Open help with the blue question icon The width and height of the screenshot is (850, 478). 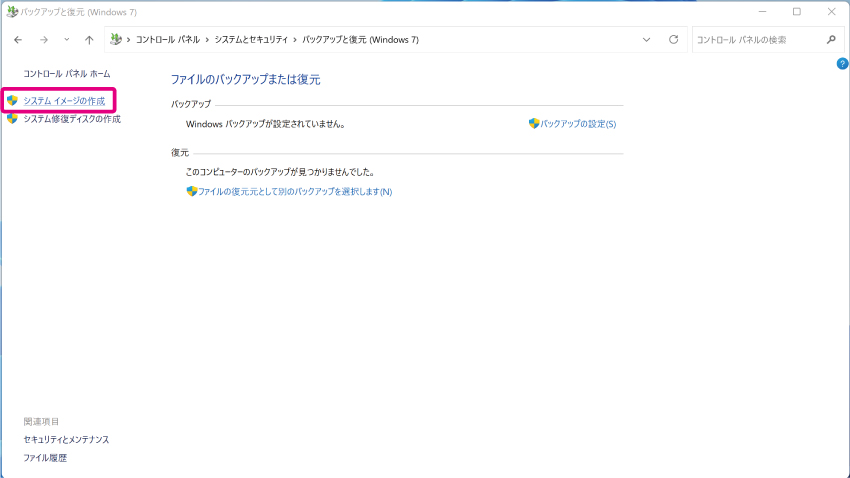(x=842, y=64)
